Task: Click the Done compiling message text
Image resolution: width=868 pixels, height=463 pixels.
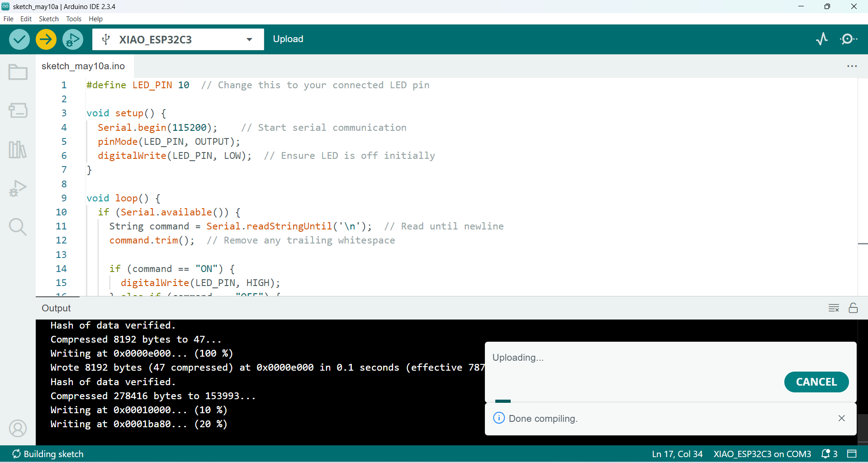Action: (x=543, y=418)
